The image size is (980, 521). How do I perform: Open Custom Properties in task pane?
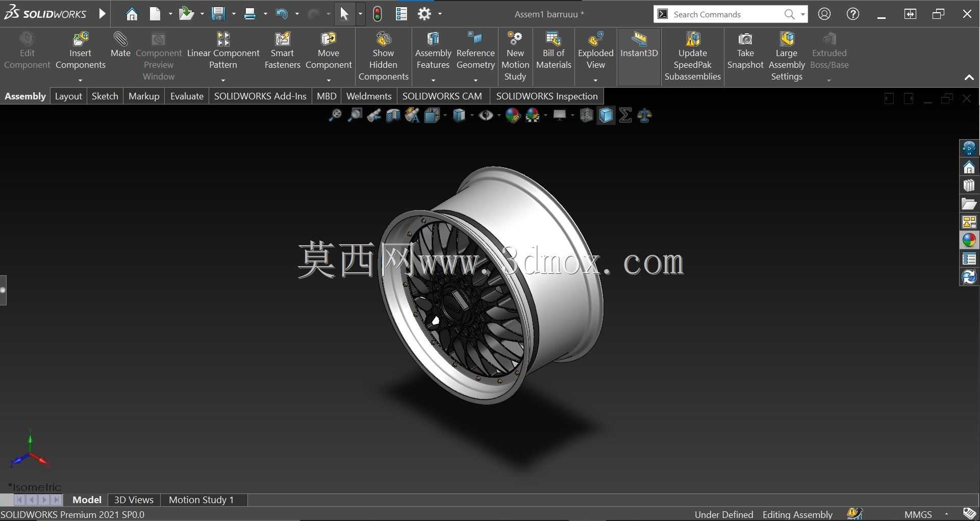969,258
